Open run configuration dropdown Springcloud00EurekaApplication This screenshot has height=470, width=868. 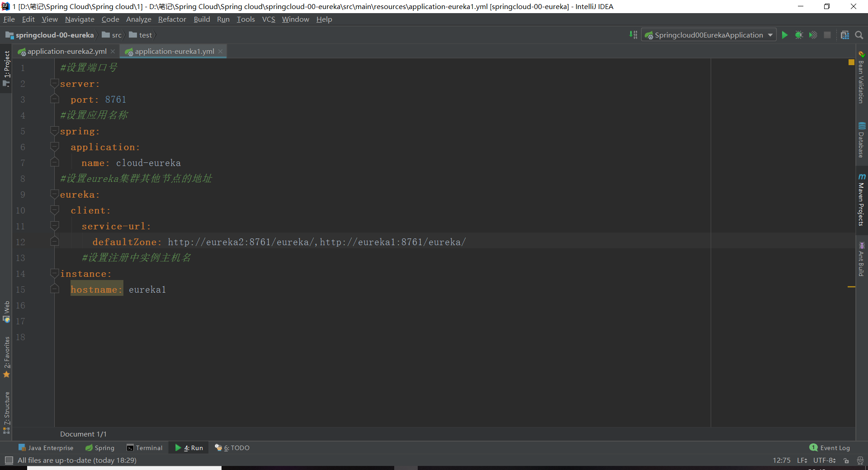pyautogui.click(x=708, y=35)
